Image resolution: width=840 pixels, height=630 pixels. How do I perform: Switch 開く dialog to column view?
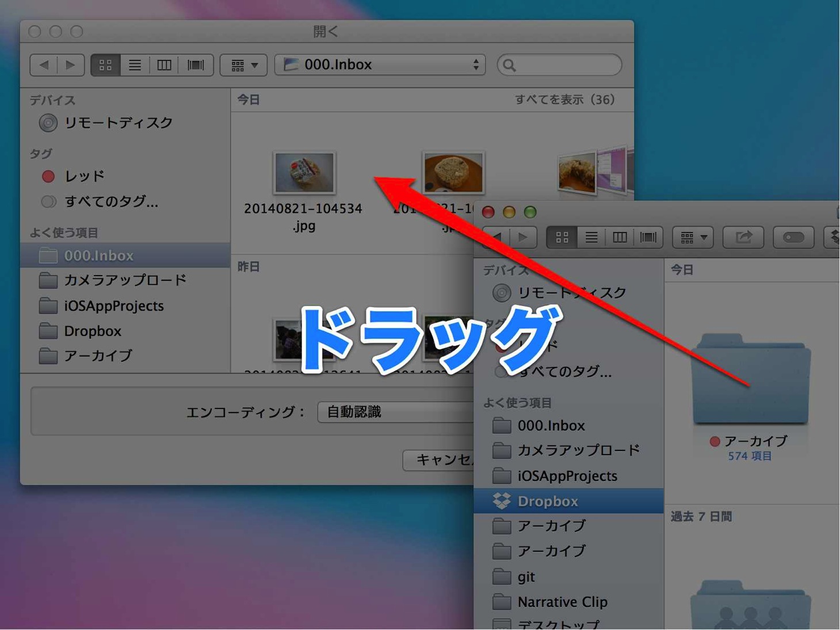click(164, 65)
